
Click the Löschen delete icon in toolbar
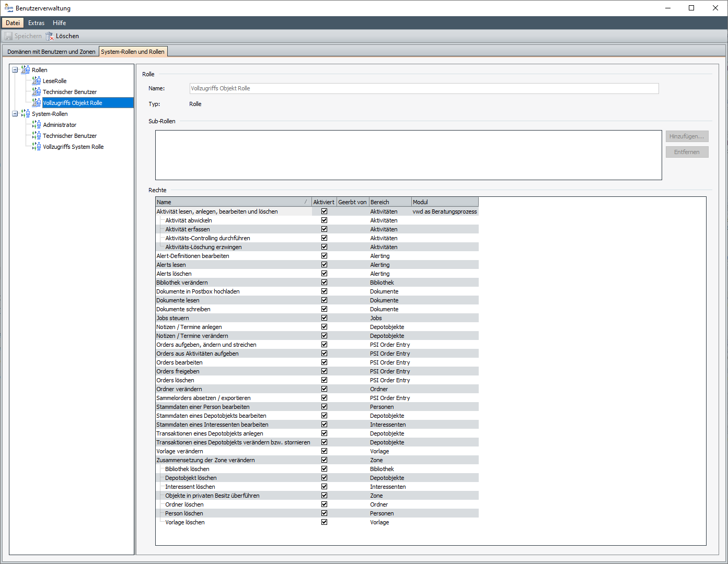[x=50, y=36]
